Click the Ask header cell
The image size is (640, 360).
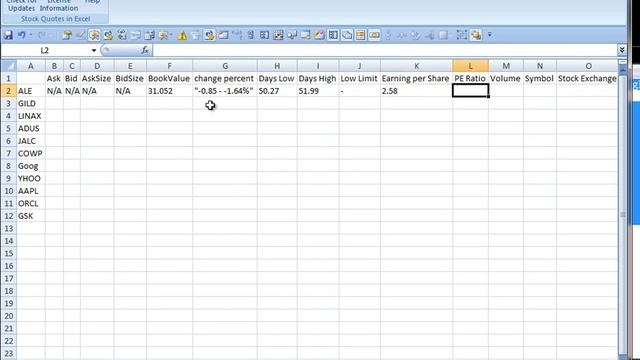point(54,78)
